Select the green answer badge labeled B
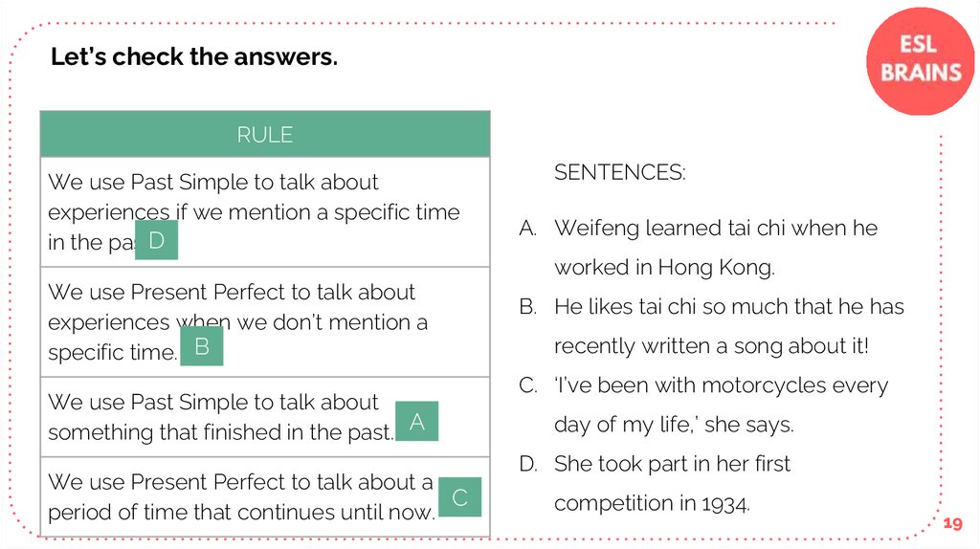 pyautogui.click(x=201, y=346)
